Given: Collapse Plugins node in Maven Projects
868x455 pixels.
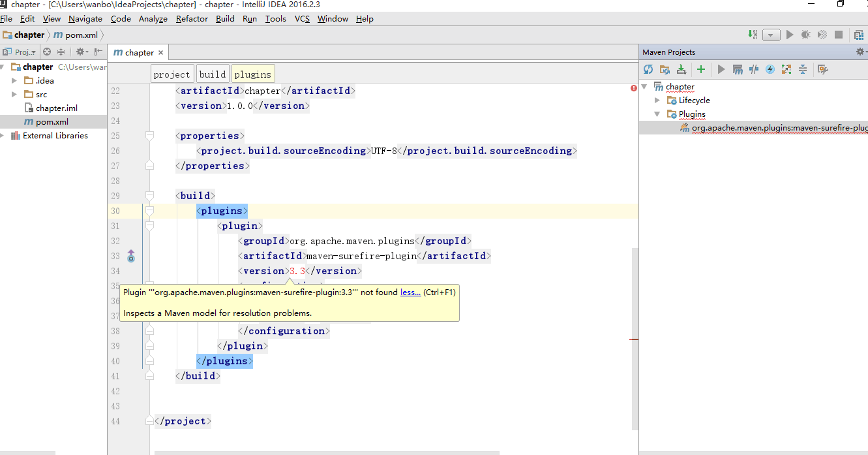Looking at the screenshot, I should 657,114.
